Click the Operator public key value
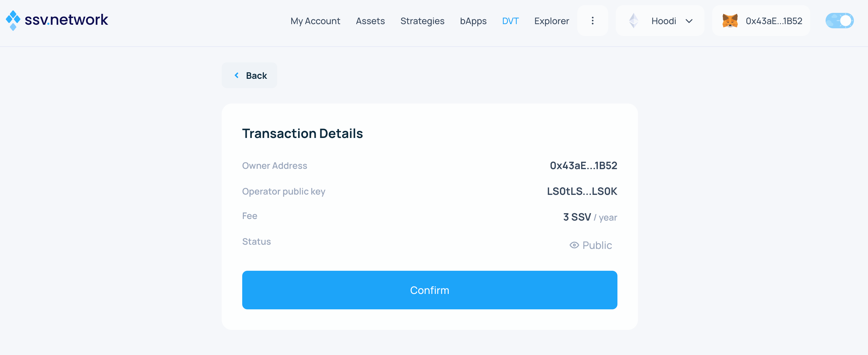 click(x=581, y=191)
